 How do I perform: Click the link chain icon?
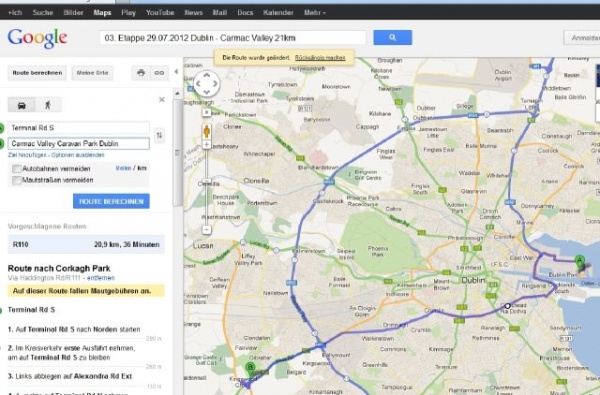click(159, 73)
